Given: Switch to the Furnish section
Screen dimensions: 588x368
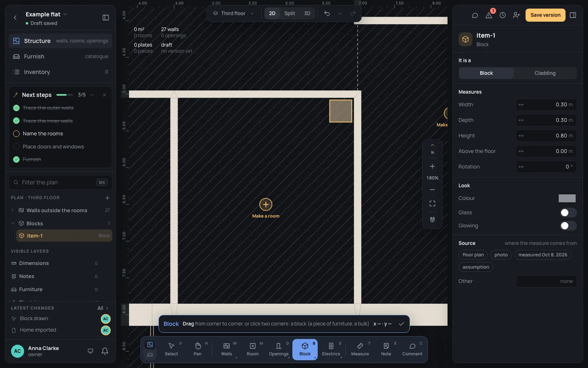Looking at the screenshot, I should click(x=60, y=56).
